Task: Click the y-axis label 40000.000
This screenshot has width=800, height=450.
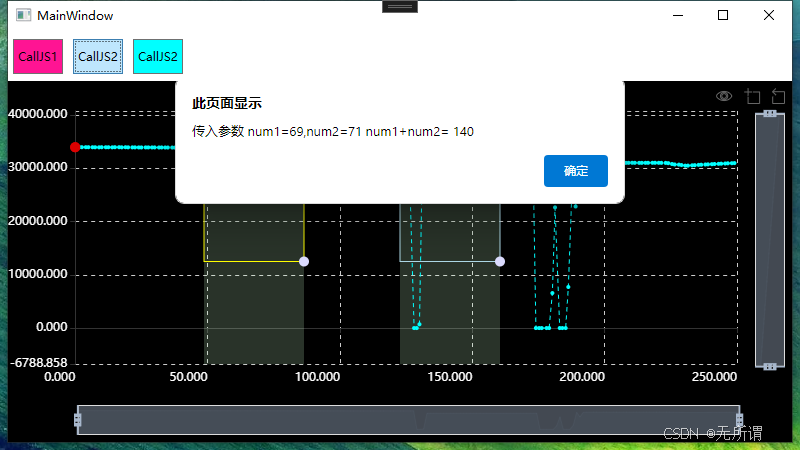Action: pyautogui.click(x=38, y=114)
